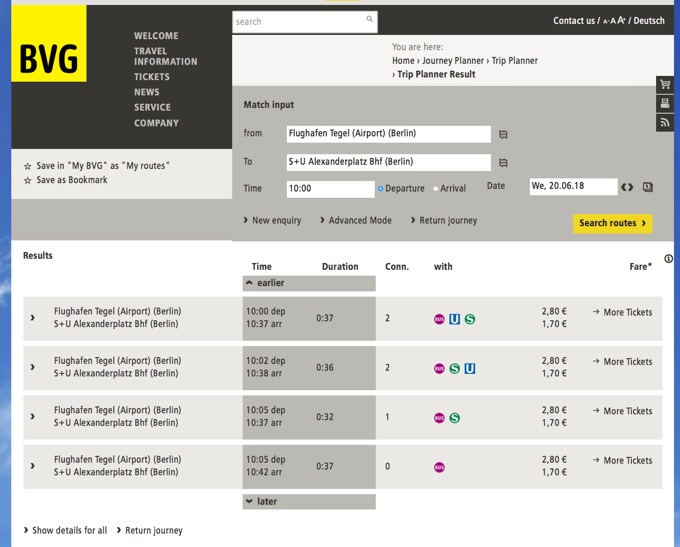Click the bus icon in the 10:42 arr row

click(439, 468)
